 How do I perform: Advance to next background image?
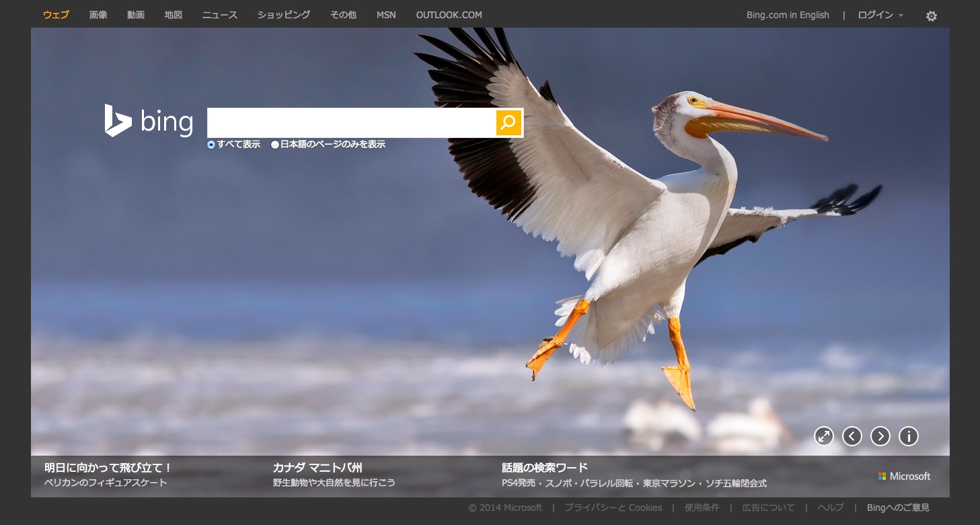point(880,436)
